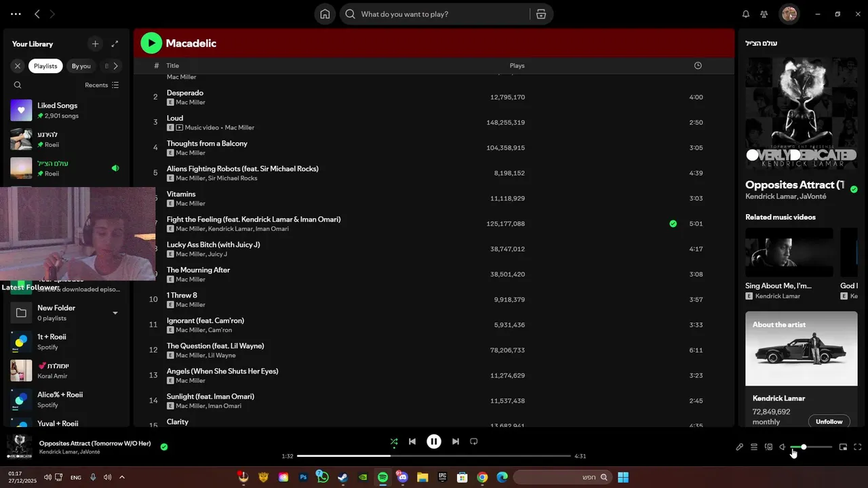
Task: Unfollow Kendrick Lamar
Action: tap(829, 422)
